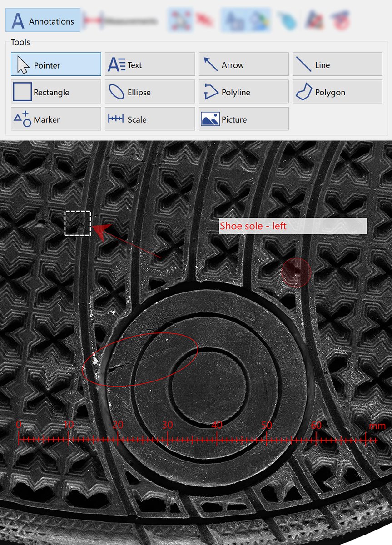This screenshot has width=392, height=545.
Task: Select the Rectangle tool
Action: pyautogui.click(x=56, y=92)
